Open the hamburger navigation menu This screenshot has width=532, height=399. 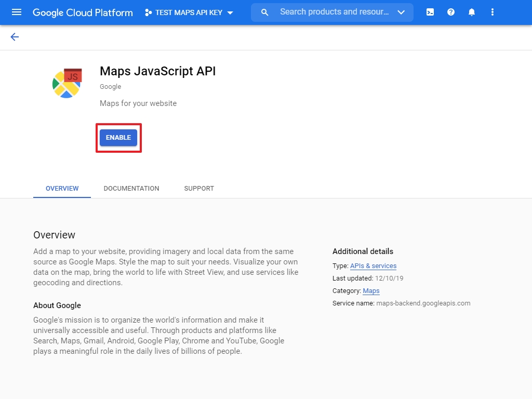click(x=16, y=12)
